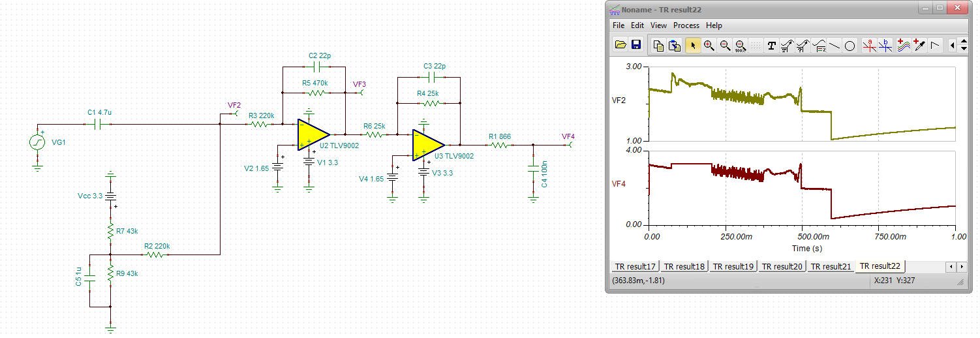Switch to the TR result20 tab
Screen dimensions: 980x338
pyautogui.click(x=782, y=266)
